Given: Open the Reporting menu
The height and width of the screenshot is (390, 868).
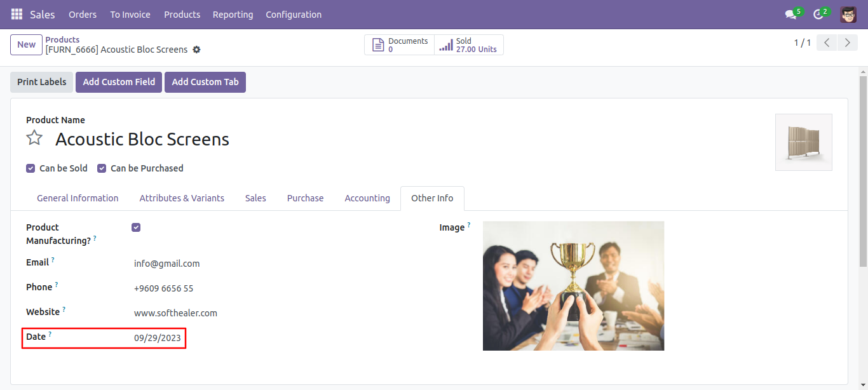Looking at the screenshot, I should coord(233,14).
